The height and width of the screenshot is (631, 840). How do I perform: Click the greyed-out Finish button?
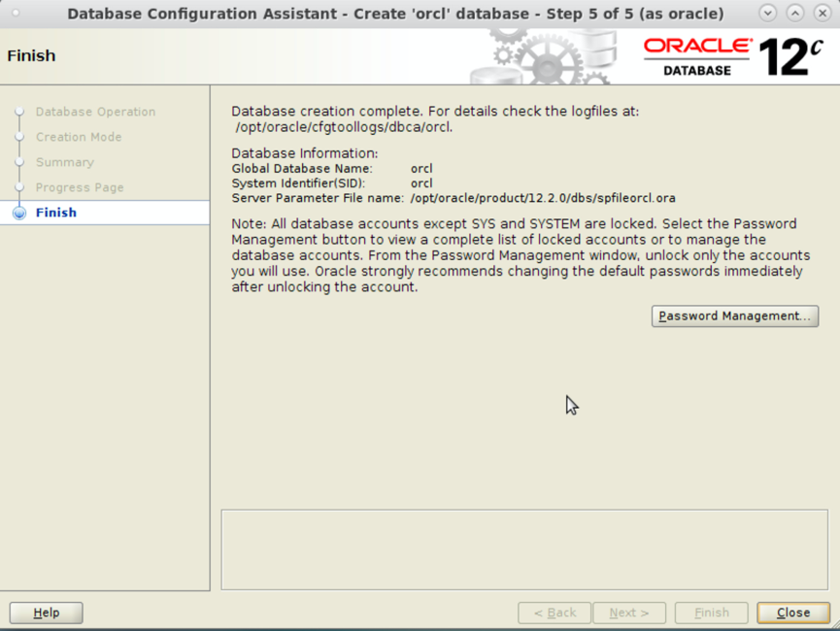[712, 613]
